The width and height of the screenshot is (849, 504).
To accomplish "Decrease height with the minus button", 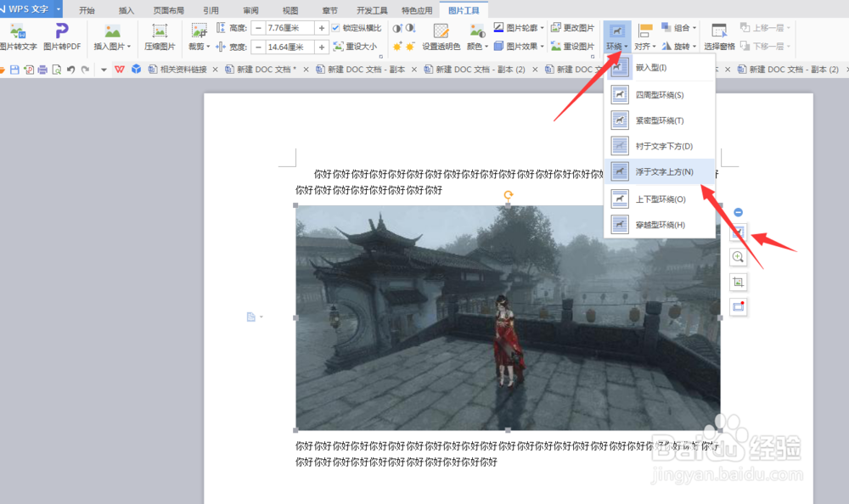I will [258, 28].
